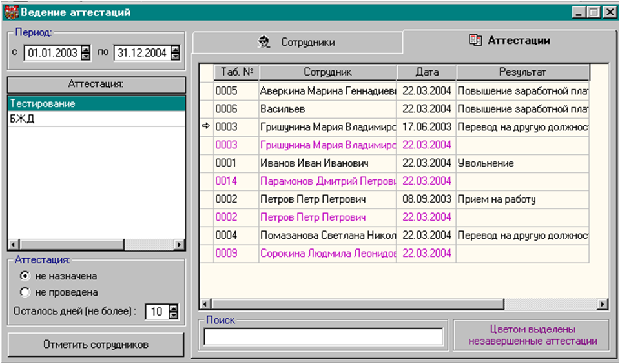Click the table's scroll left arrow
620x364 pixels.
pyautogui.click(x=205, y=305)
